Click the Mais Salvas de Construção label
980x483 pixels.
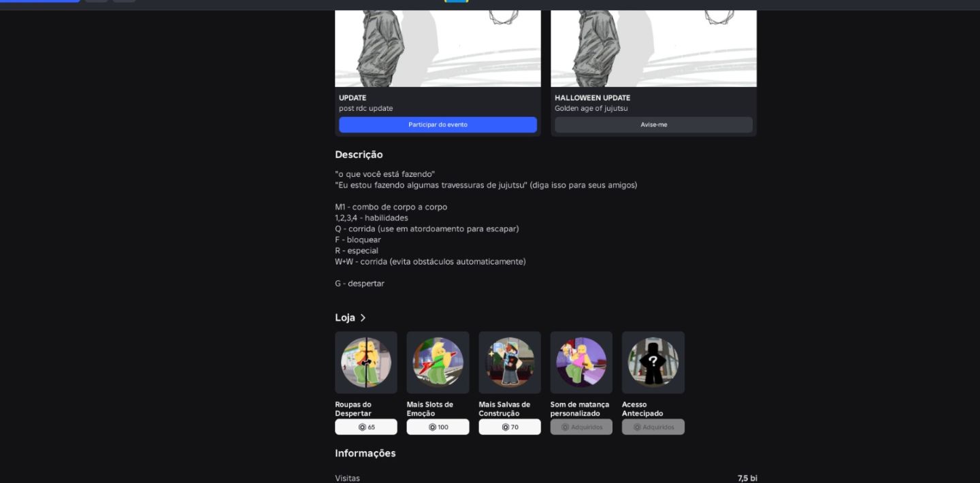coord(504,409)
